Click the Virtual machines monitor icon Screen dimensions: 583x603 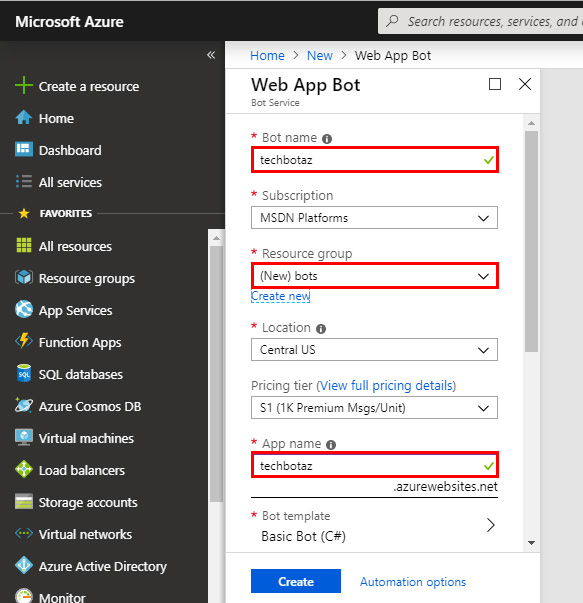(24, 437)
